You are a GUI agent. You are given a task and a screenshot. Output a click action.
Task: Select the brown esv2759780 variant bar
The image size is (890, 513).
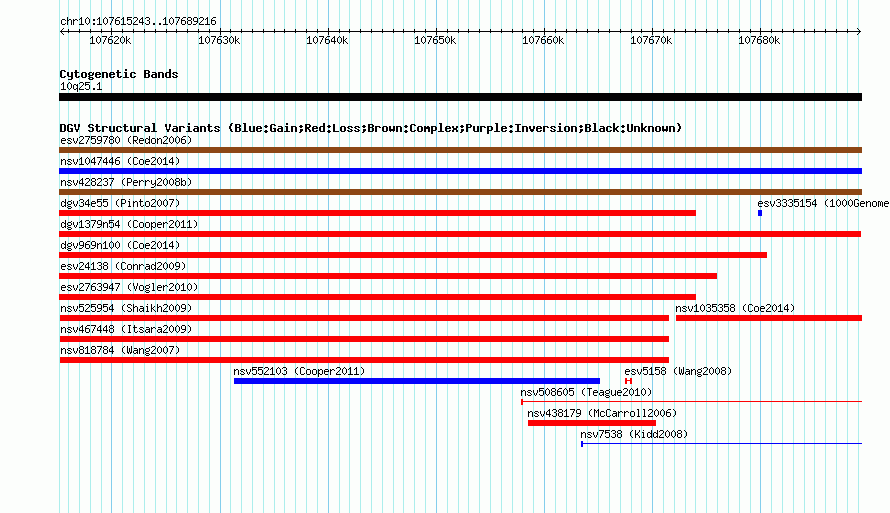click(460, 150)
